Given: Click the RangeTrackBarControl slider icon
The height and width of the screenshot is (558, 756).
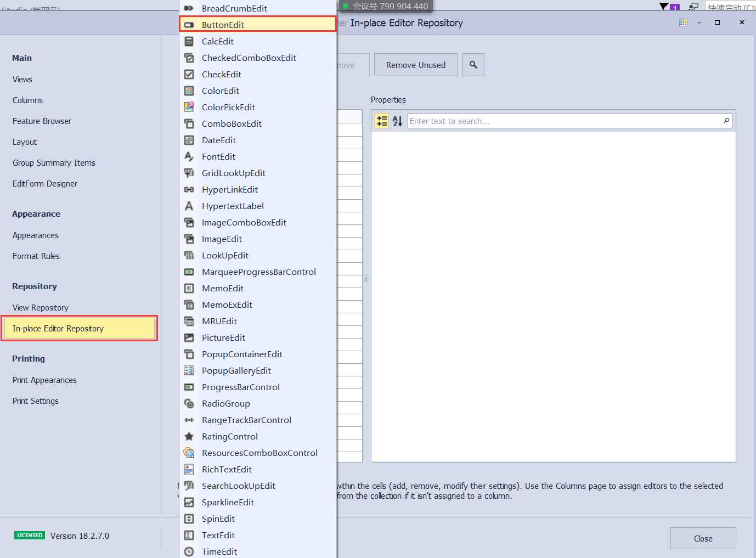Looking at the screenshot, I should 189,420.
